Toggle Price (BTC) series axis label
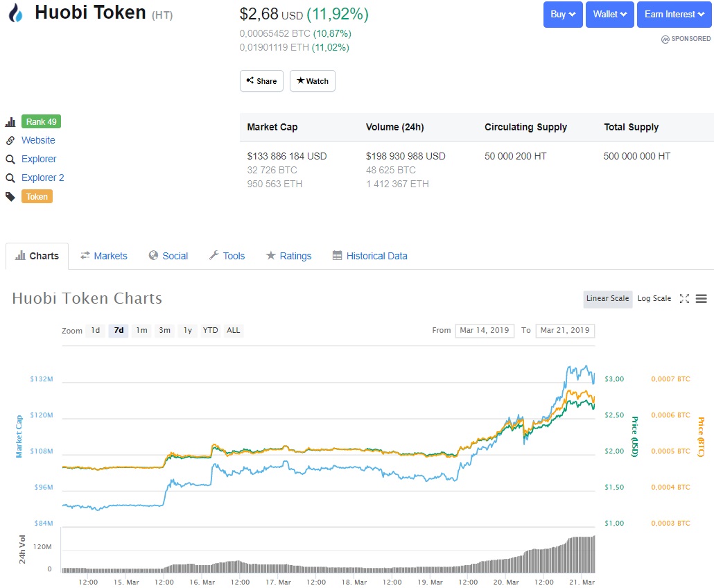Viewport: 714px width, 588px height. click(701, 437)
